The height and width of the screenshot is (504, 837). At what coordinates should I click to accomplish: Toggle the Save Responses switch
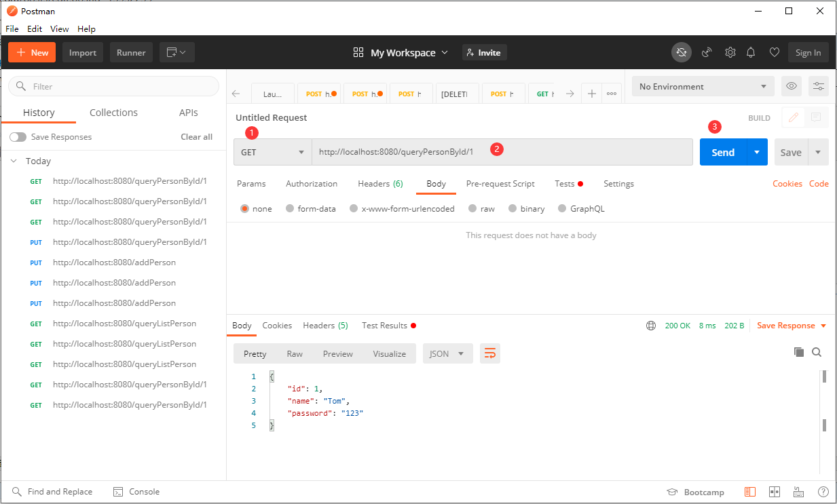[x=18, y=137]
